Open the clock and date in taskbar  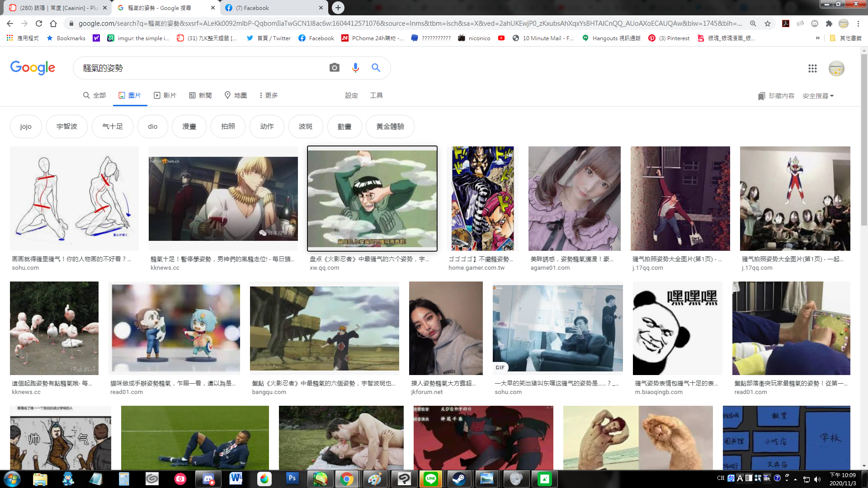(x=842, y=479)
